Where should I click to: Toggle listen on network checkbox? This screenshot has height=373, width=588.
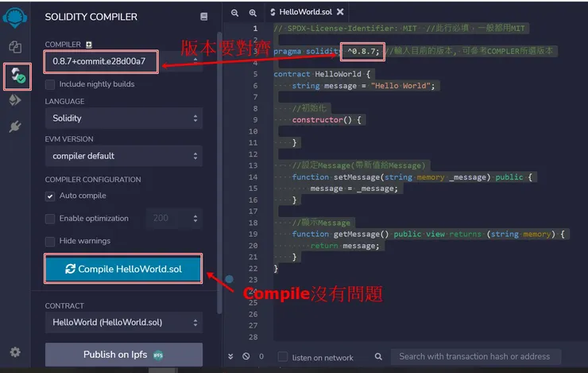(283, 356)
